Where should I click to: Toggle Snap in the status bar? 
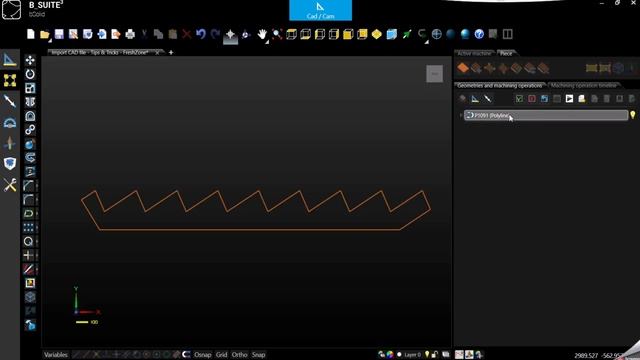click(x=258, y=355)
